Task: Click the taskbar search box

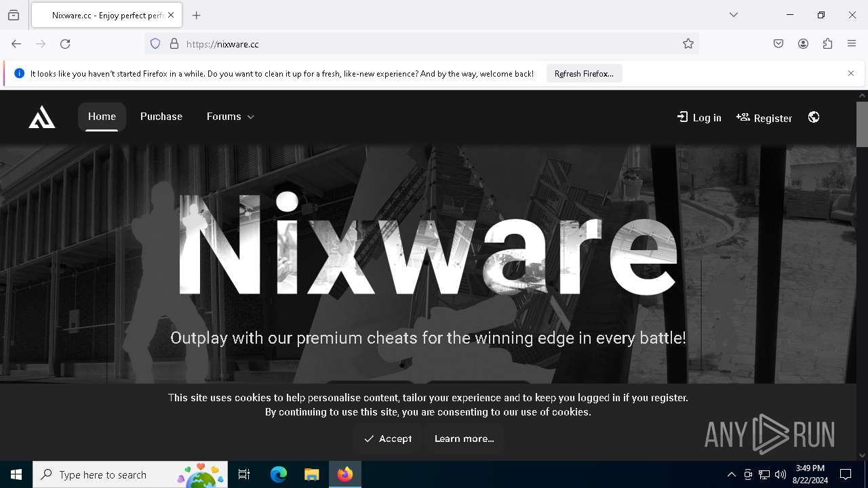Action: (x=130, y=474)
